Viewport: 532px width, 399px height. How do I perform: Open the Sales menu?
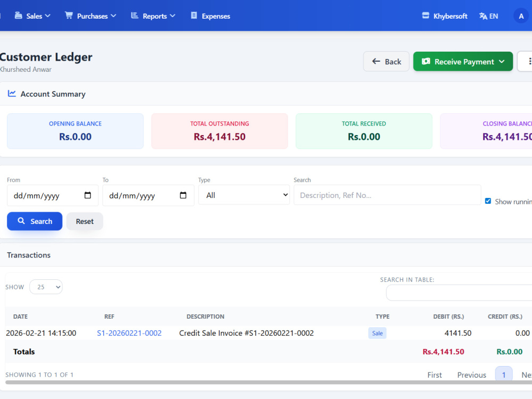tap(32, 16)
